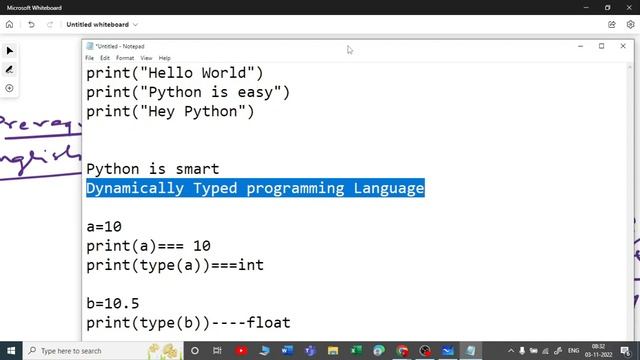Image resolution: width=640 pixels, height=360 pixels.
Task: Open File Explorer from taskbar
Action: (333, 351)
